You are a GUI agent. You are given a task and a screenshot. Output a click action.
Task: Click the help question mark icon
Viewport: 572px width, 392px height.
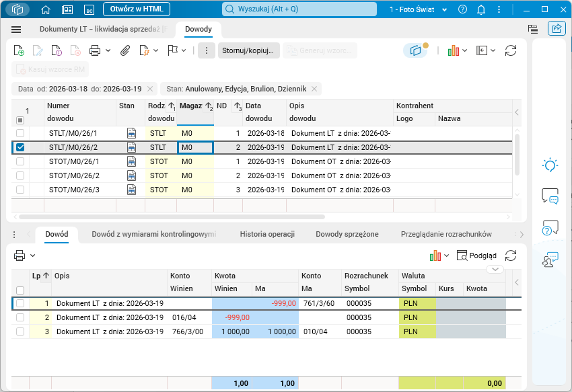click(462, 9)
